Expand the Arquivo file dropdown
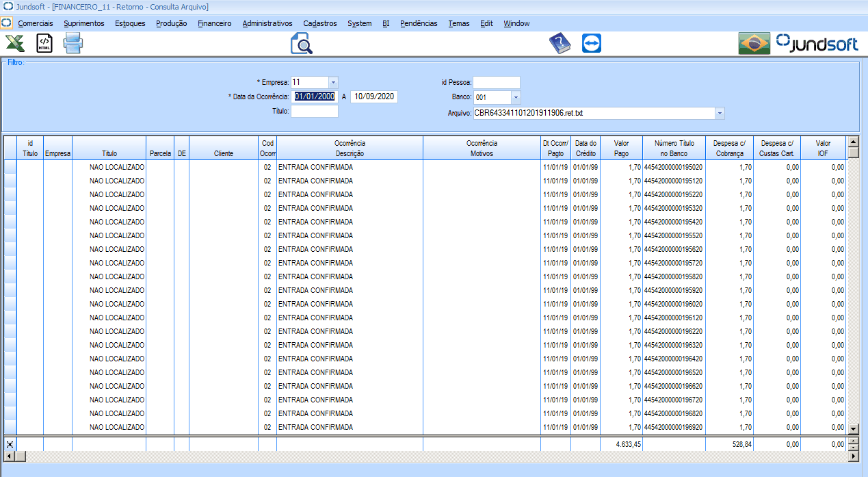 coord(720,113)
